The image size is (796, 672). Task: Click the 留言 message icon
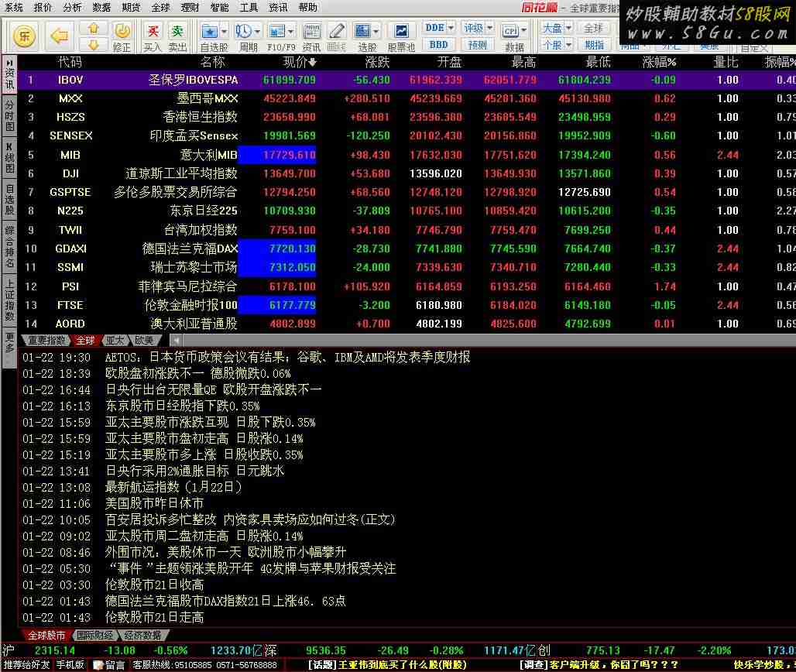[110, 665]
